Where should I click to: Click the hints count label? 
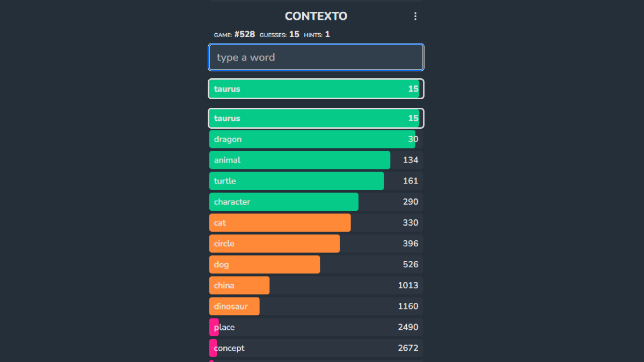pyautogui.click(x=327, y=34)
